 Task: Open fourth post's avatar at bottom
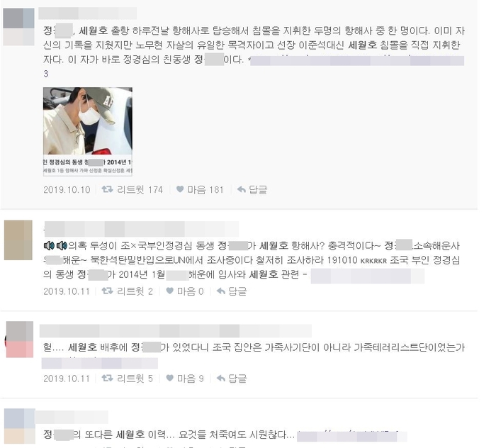pos(20,426)
